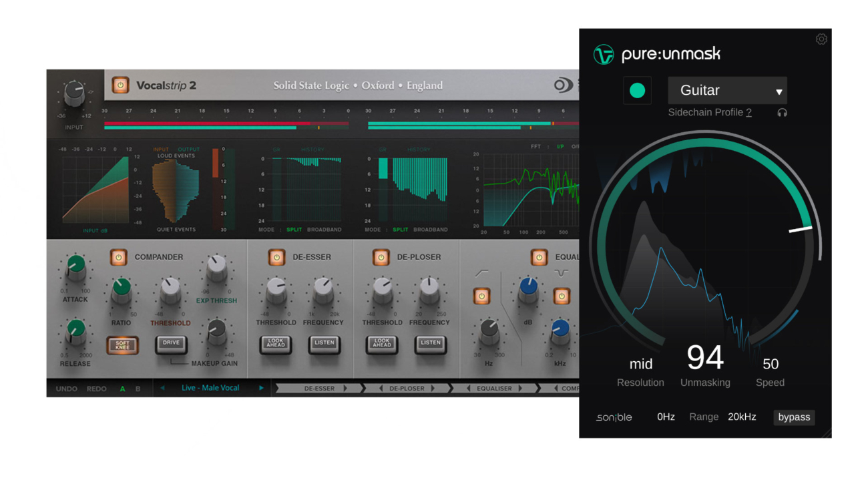The image size is (868, 488).
Task: Open the Live - Male Vocal preset menu
Action: click(210, 388)
